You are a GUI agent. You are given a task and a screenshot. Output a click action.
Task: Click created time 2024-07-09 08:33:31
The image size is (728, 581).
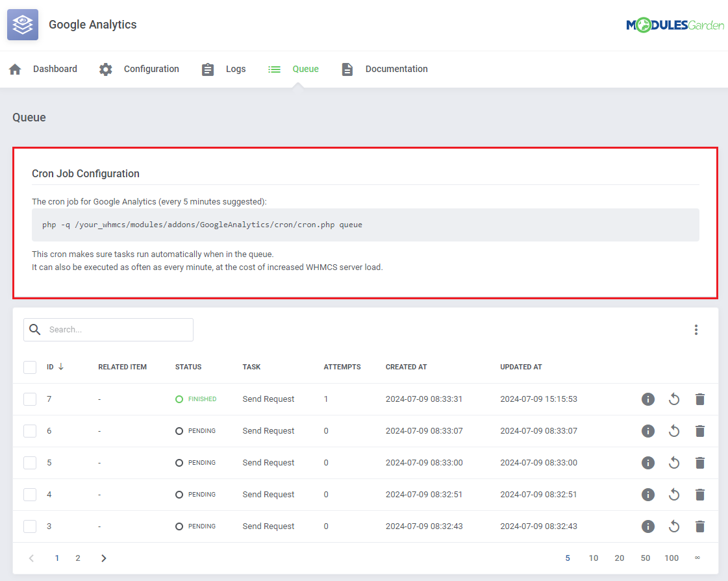click(424, 399)
